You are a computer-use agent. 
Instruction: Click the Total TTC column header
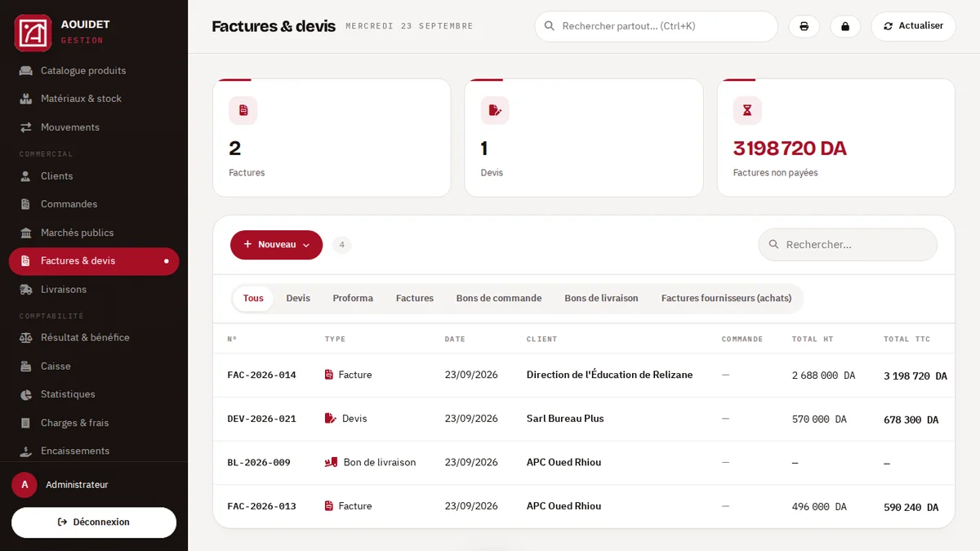click(x=906, y=340)
